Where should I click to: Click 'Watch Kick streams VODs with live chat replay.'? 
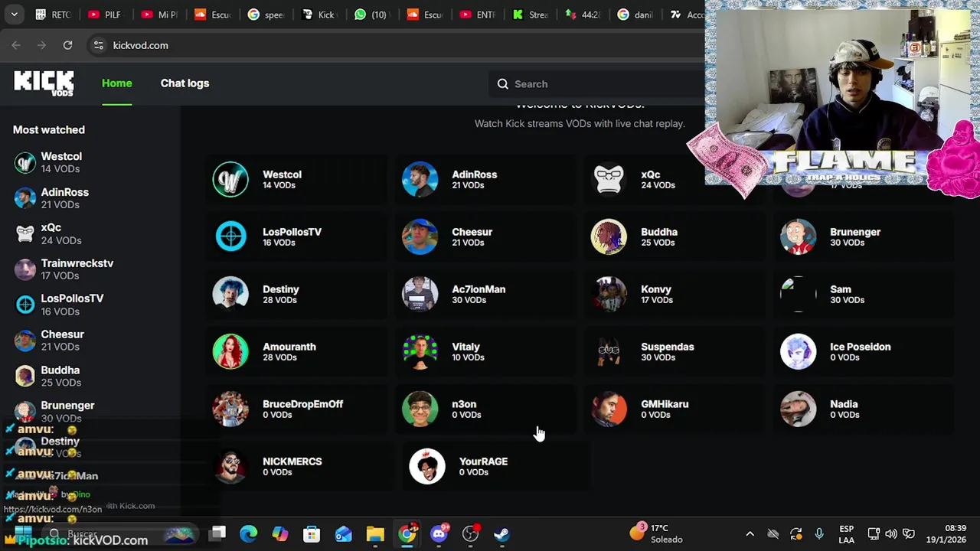[580, 123]
